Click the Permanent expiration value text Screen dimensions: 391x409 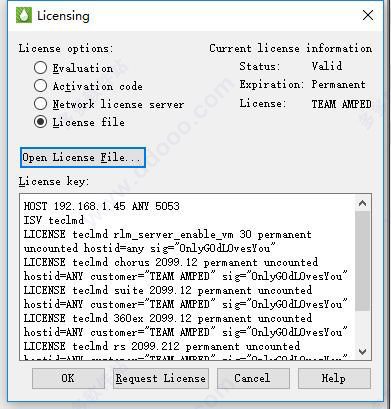tap(338, 84)
